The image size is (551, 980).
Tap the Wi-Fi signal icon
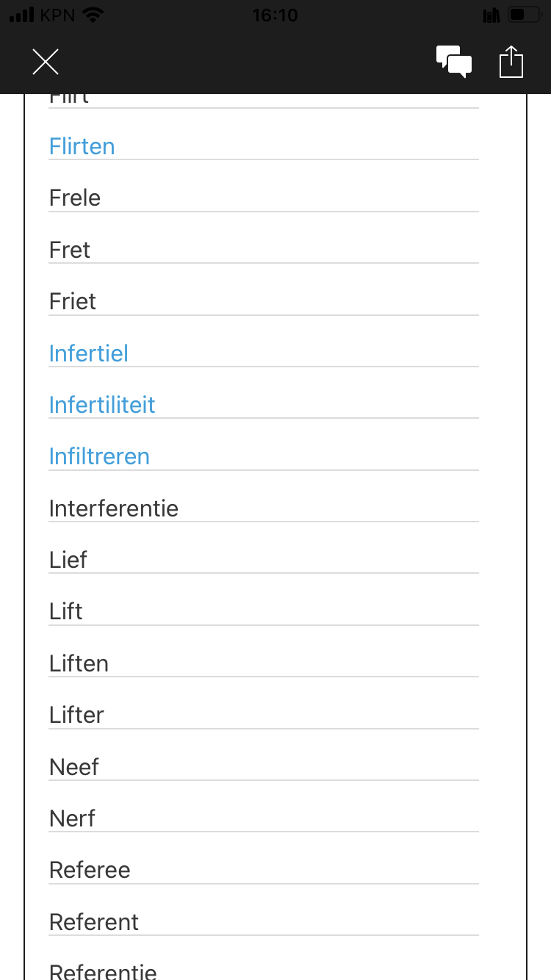pos(93,15)
